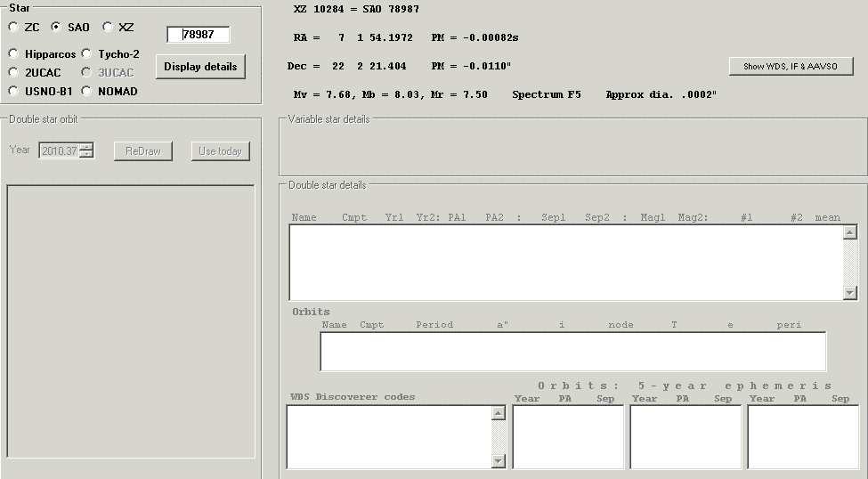Click down arrow of WDS Discoverer codes scrollbar

(x=499, y=460)
